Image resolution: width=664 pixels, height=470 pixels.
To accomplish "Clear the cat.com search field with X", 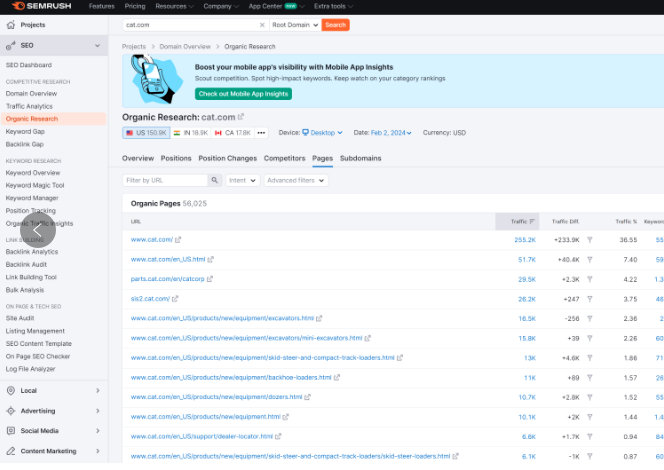I will coord(262,24).
